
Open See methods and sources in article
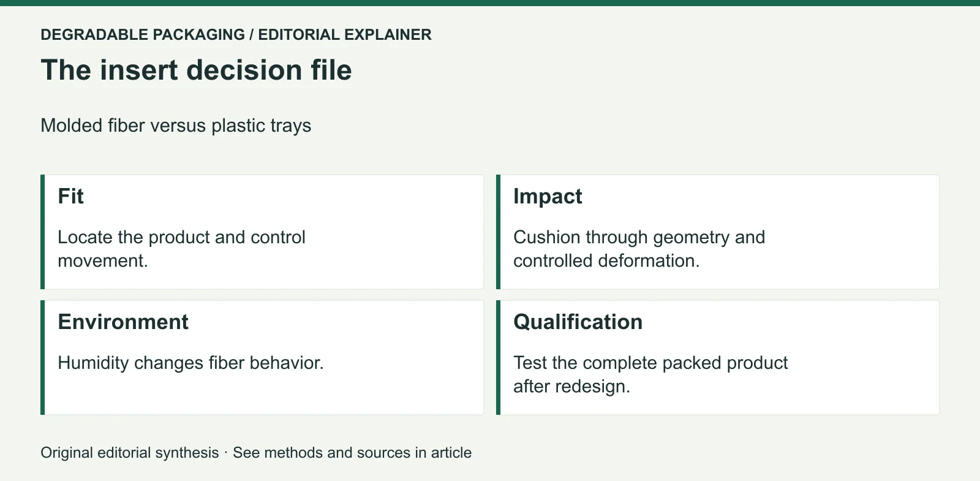352,453
